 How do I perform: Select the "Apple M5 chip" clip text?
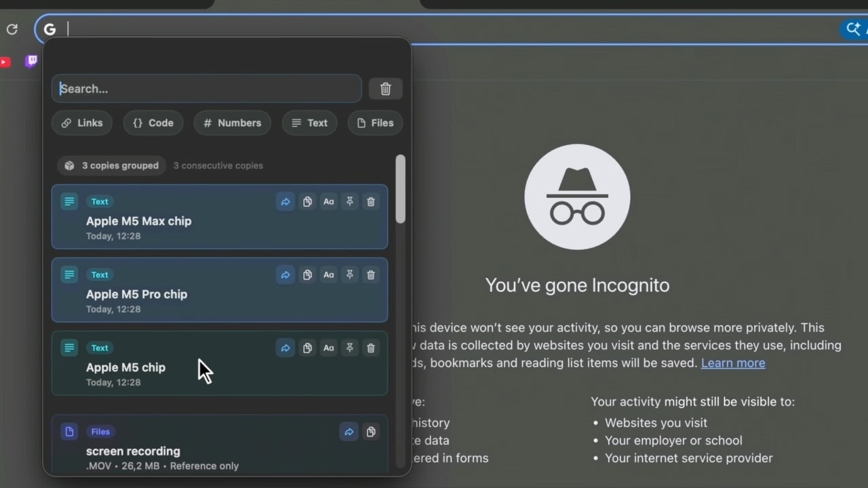126,367
